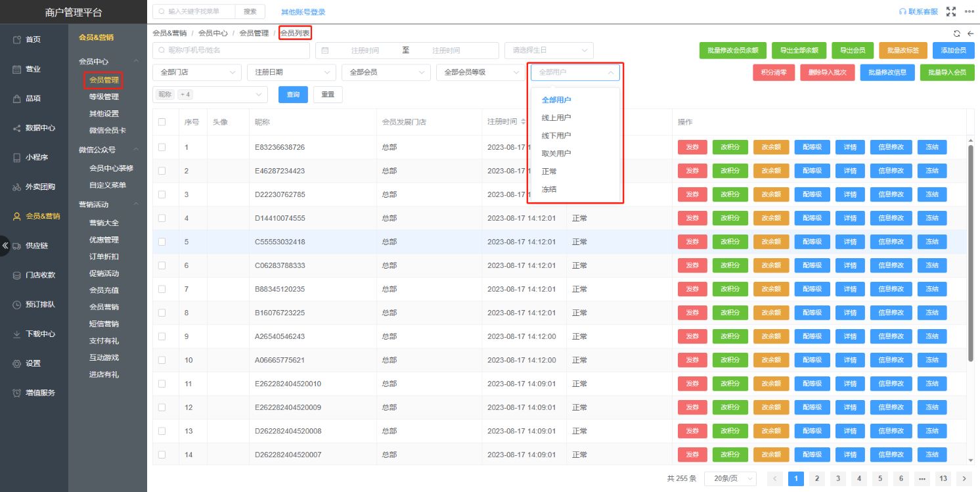This screenshot has height=492, width=980.
Task: Open the 小程序 sidebar icon
Action: pos(17,158)
